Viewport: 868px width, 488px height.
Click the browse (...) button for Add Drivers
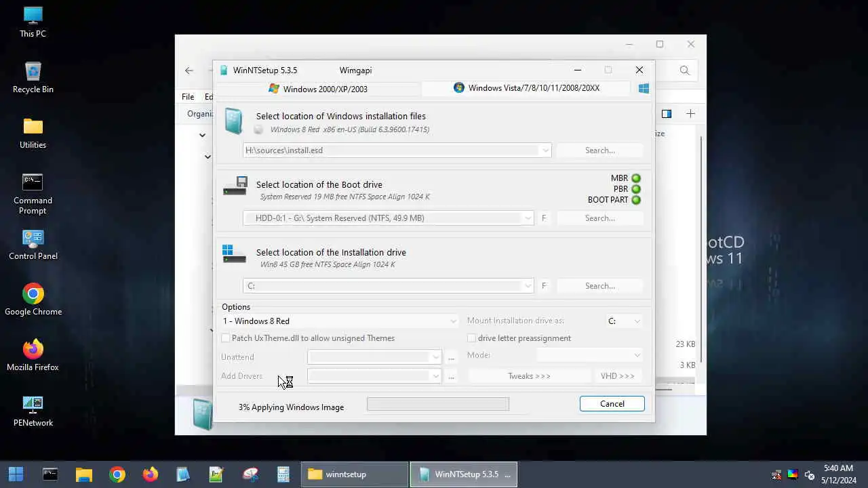point(451,376)
